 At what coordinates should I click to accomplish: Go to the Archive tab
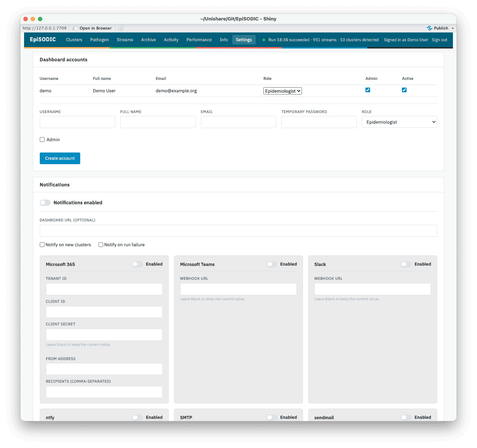point(148,40)
